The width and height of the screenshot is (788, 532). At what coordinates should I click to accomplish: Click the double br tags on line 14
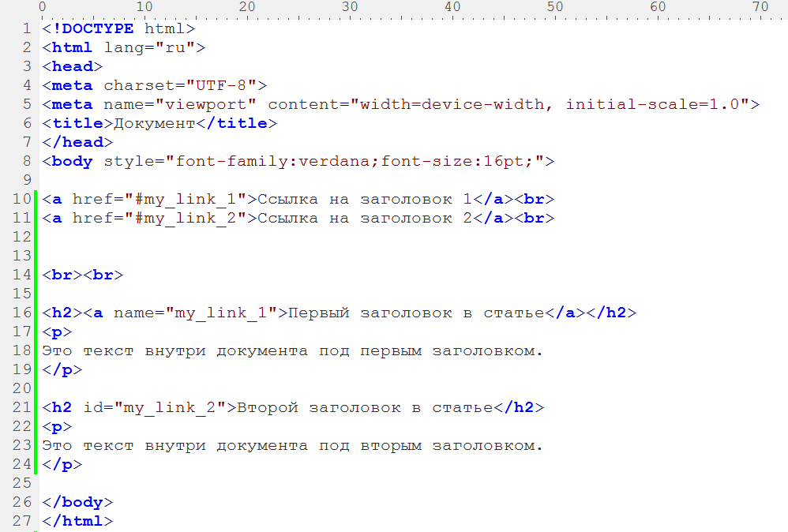point(83,275)
